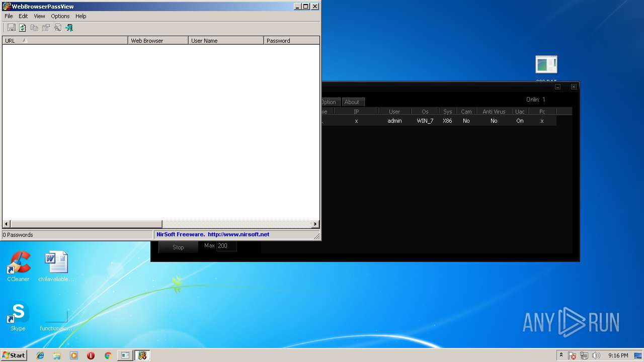Viewport: 644px width, 362px height.
Task: Click the 9:16 PM clock
Action: pos(618,355)
